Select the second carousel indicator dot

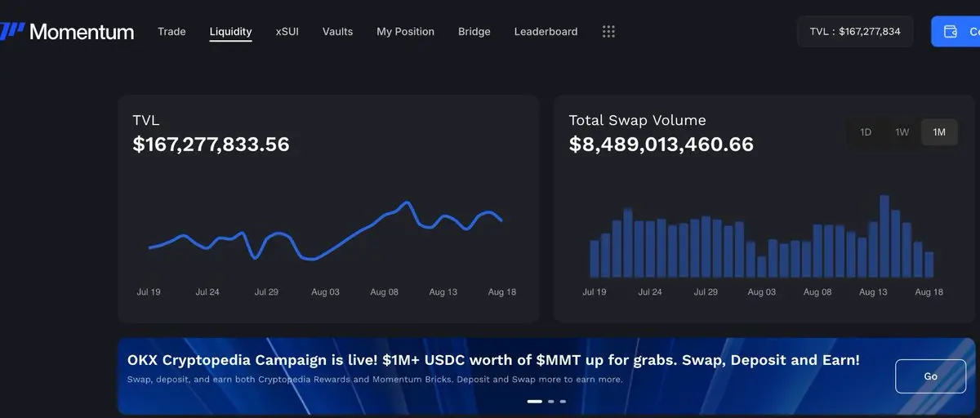pyautogui.click(x=551, y=402)
